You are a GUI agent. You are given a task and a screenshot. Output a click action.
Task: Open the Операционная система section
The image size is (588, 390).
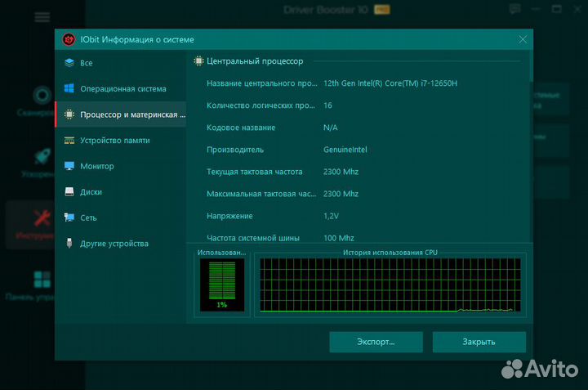point(121,88)
